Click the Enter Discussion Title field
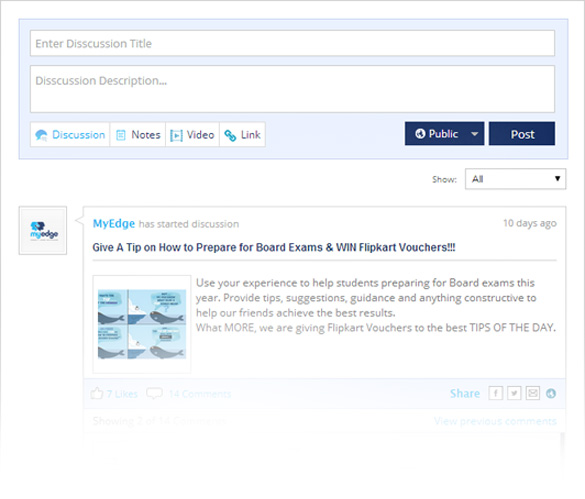The width and height of the screenshot is (585, 499). coord(292,43)
